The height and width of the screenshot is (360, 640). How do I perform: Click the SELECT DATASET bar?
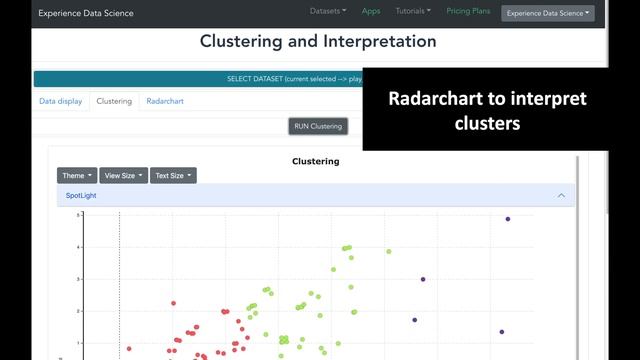(x=198, y=79)
